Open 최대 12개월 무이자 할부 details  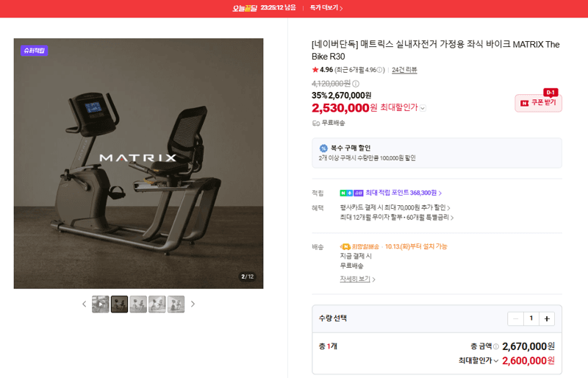coord(396,217)
